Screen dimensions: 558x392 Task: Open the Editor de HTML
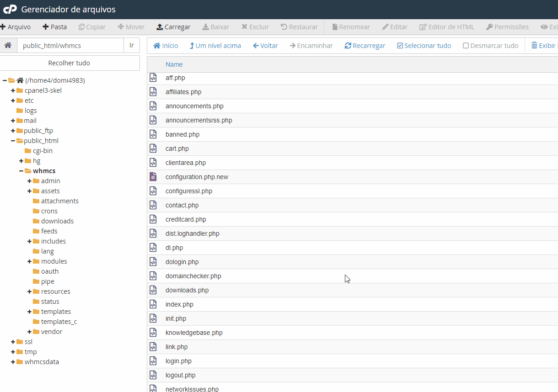447,27
